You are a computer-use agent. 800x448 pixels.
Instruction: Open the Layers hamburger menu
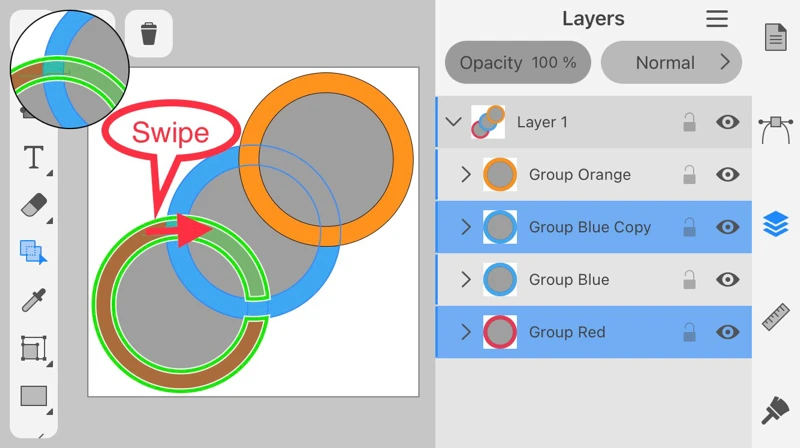(x=717, y=19)
